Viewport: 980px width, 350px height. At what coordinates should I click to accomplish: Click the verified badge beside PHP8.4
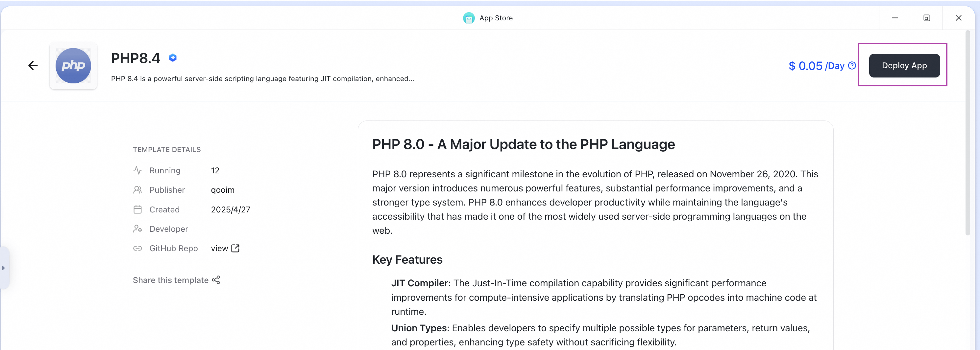(173, 58)
